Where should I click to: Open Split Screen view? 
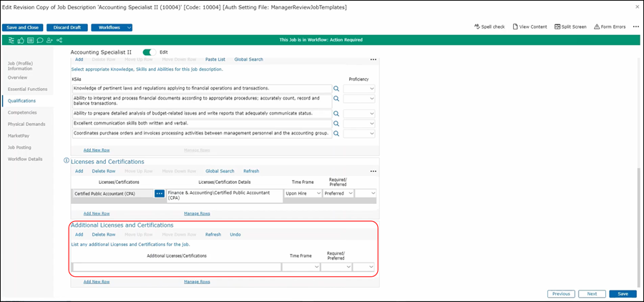click(x=569, y=26)
